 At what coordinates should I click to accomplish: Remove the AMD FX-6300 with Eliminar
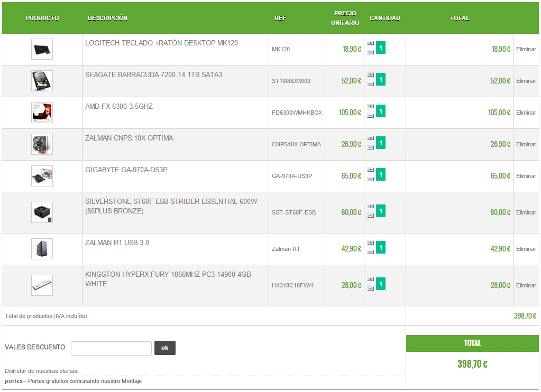click(526, 113)
